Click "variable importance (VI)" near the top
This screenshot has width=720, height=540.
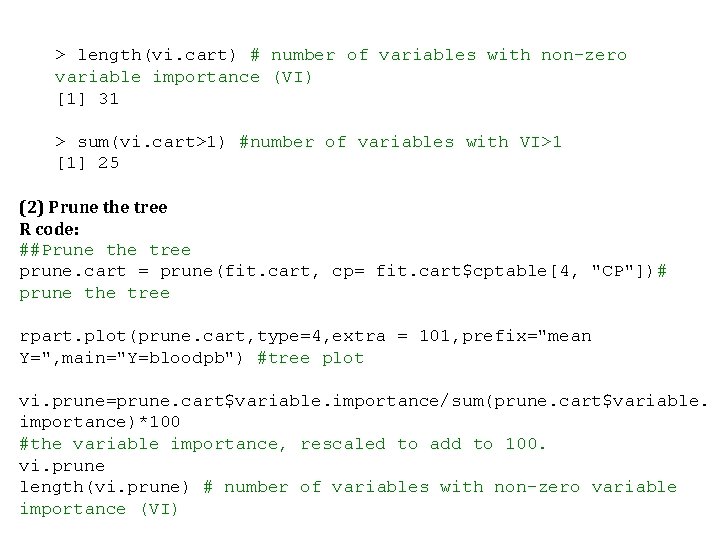[184, 77]
